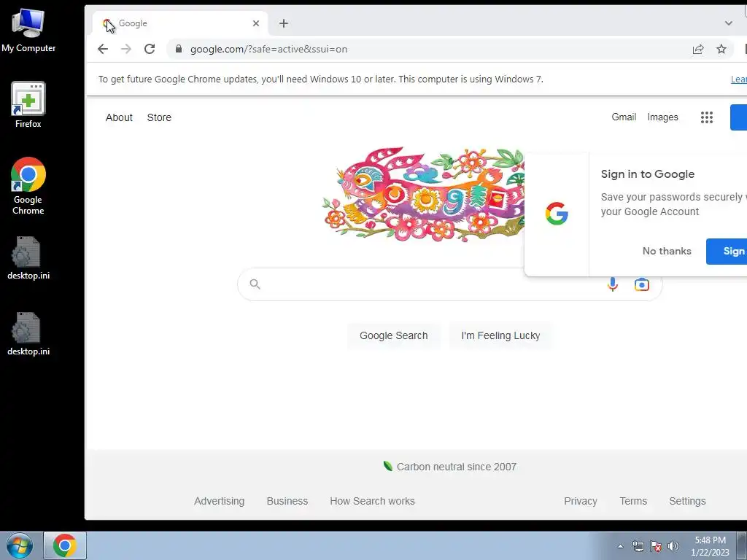
Task: Click the Lunar New Year Google doodle
Action: pos(423,194)
